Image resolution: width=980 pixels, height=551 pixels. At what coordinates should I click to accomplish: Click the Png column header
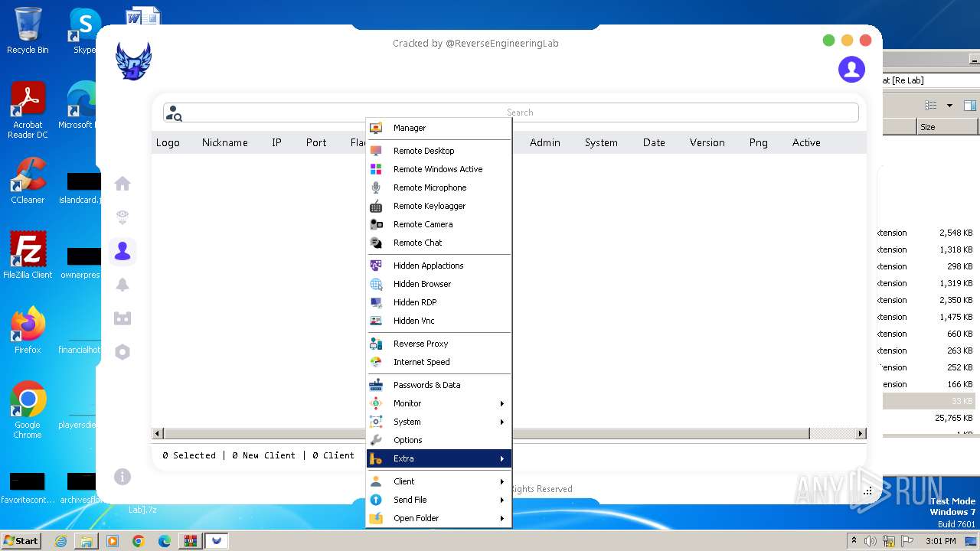759,142
